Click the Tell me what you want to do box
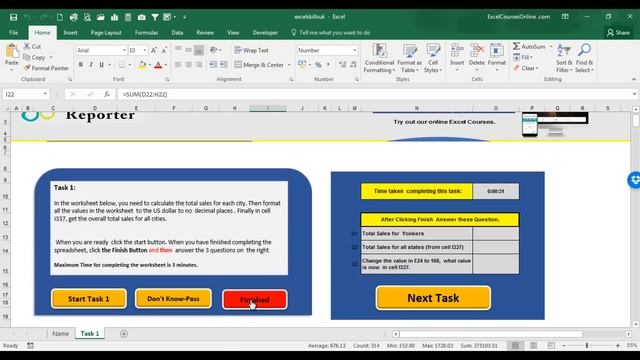640x360 pixels. tap(331, 33)
